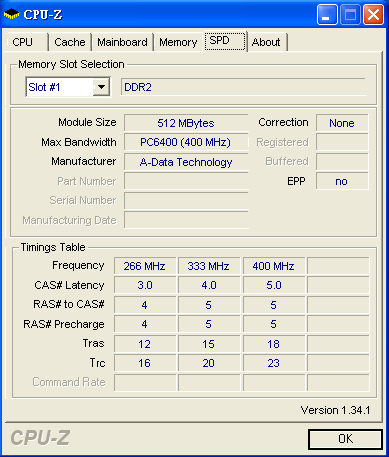Click the empty Buffered field
Image resolution: width=389 pixels, height=457 pixels.
(342, 162)
